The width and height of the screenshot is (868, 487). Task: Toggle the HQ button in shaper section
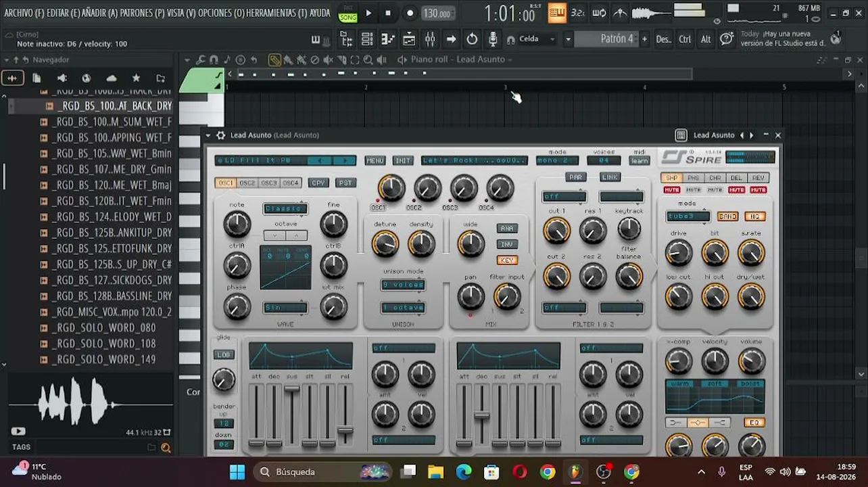click(754, 216)
